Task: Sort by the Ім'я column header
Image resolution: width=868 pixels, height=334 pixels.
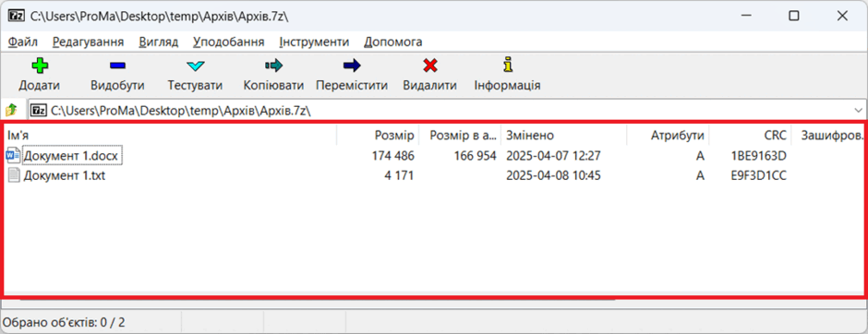Action: click(x=171, y=136)
